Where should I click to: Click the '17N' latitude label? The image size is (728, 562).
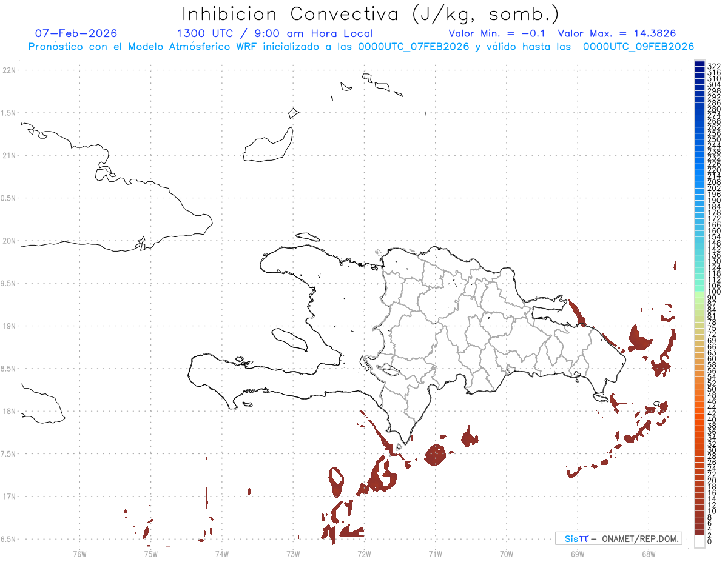pyautogui.click(x=9, y=497)
